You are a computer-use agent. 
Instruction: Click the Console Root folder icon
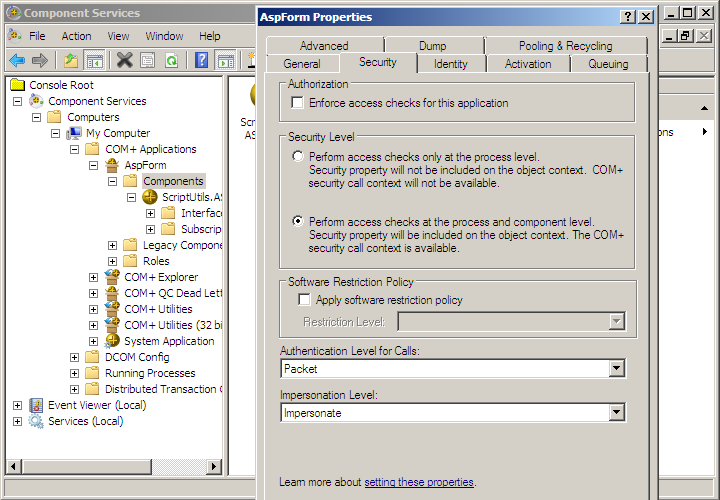[x=17, y=84]
